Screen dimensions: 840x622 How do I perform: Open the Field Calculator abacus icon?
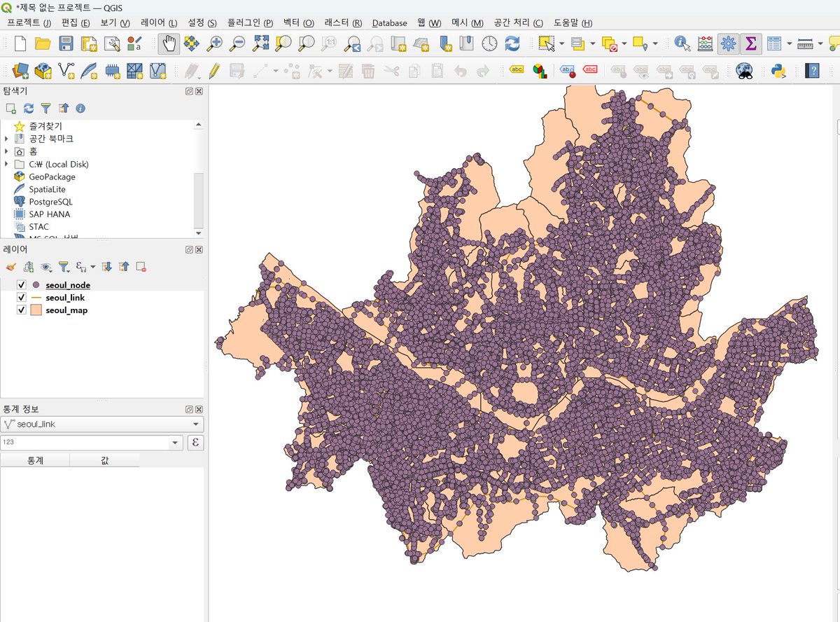point(706,43)
